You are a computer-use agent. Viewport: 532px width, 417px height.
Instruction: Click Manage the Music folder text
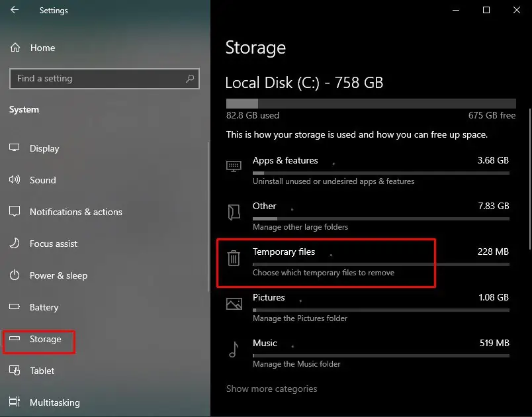(x=296, y=364)
